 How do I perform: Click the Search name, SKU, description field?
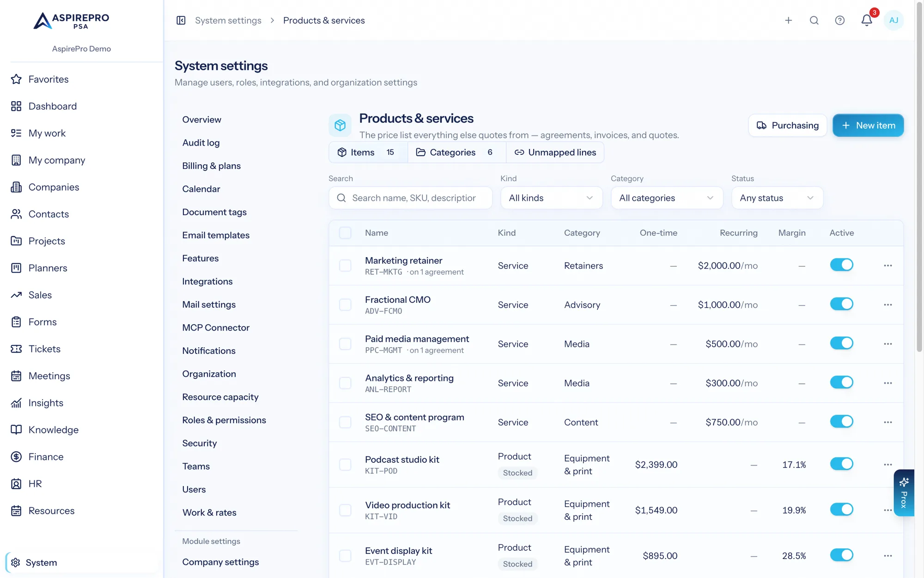[x=410, y=198]
